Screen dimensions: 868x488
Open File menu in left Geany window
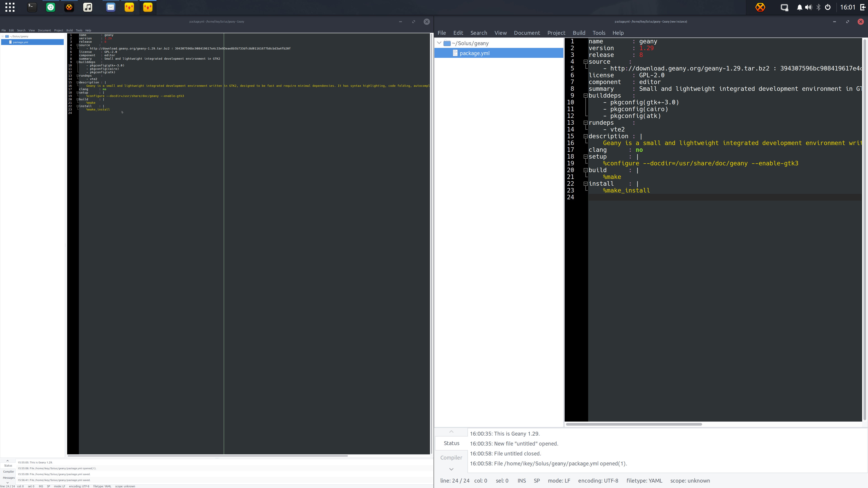tap(4, 30)
